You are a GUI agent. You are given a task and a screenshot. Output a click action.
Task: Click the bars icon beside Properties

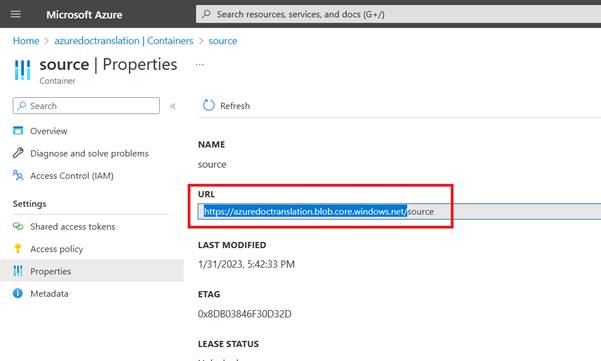coord(18,271)
